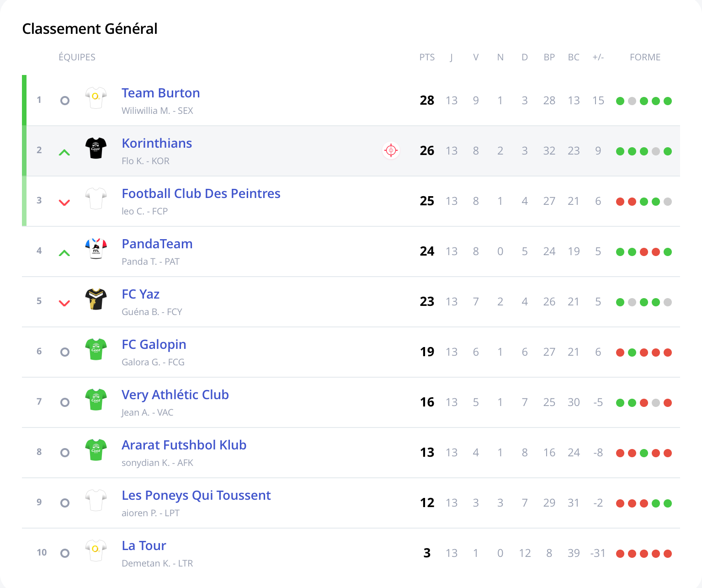Screen dimensions: 702x588
Task: Click PandaTeam's tricolor jersey icon
Action: click(x=96, y=249)
